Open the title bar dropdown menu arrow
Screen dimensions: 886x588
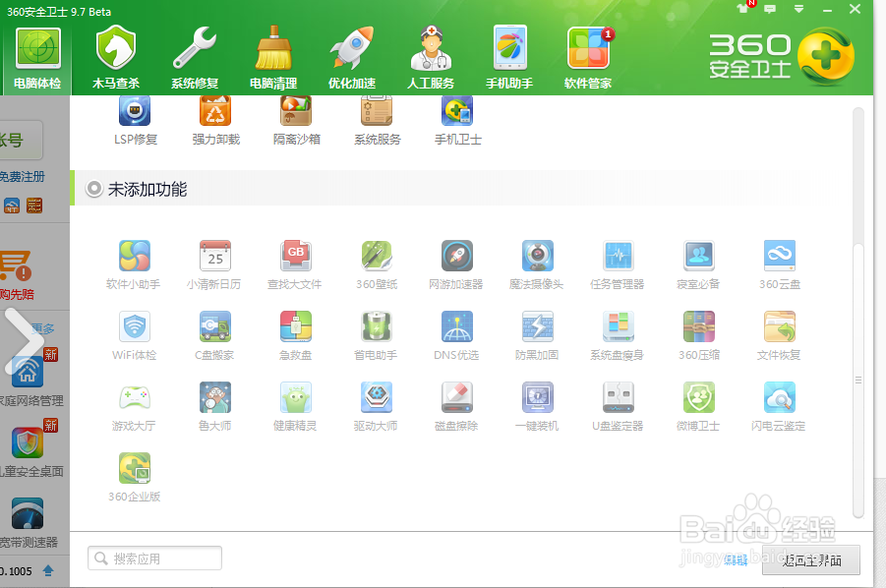click(799, 9)
